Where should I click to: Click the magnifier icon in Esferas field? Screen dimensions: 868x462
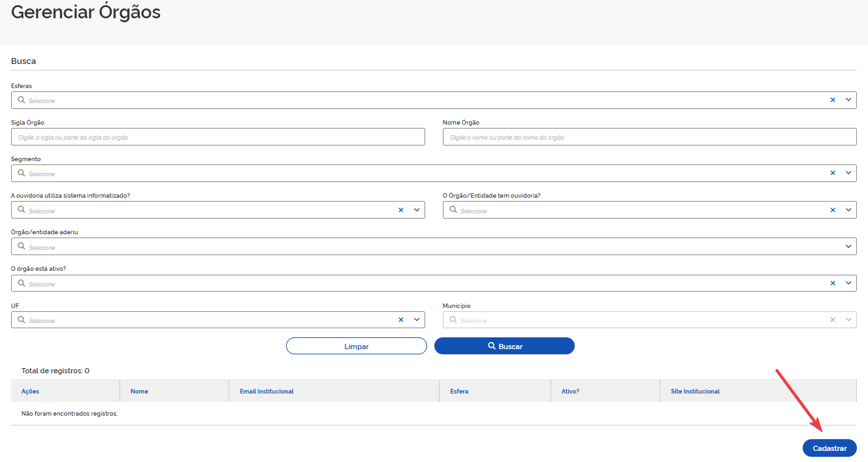pyautogui.click(x=22, y=100)
